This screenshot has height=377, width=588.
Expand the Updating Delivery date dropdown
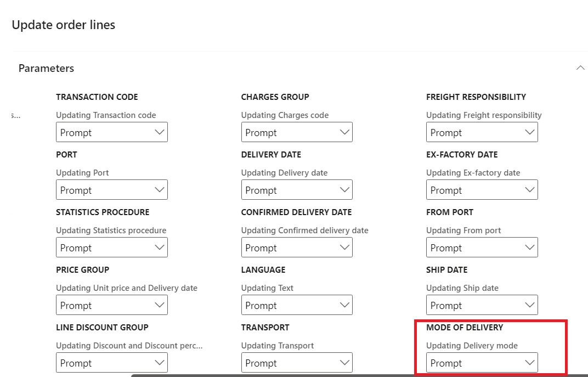pyautogui.click(x=297, y=190)
